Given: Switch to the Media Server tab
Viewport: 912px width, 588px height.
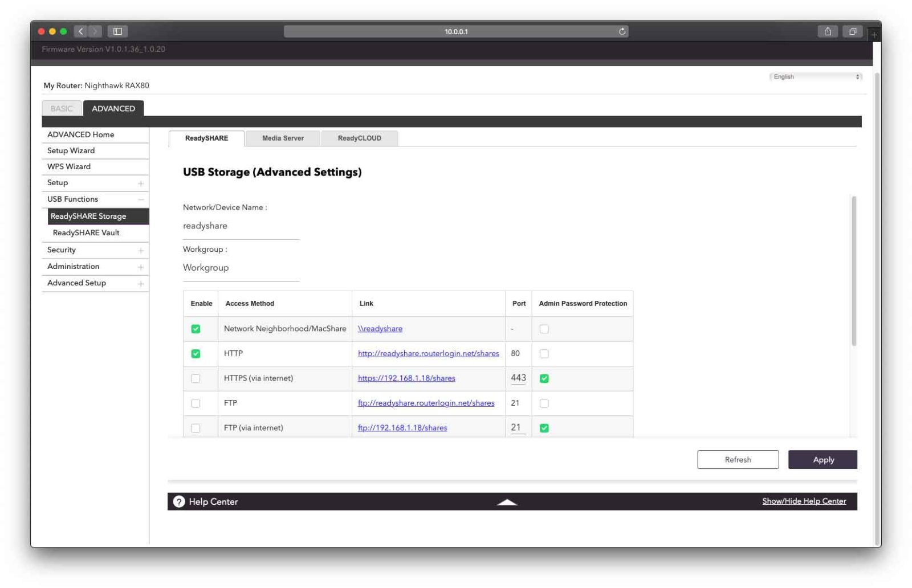Looking at the screenshot, I should point(283,138).
